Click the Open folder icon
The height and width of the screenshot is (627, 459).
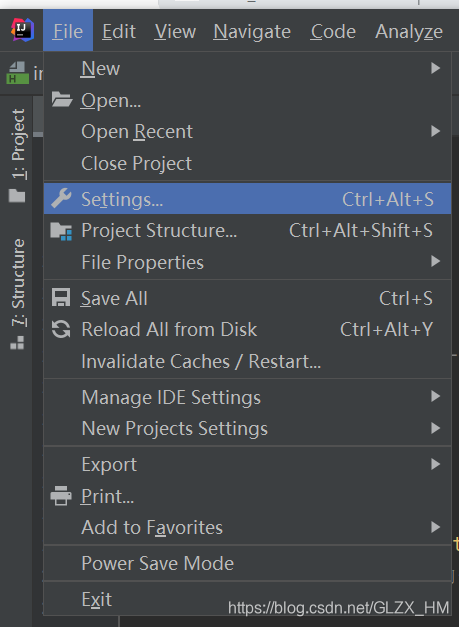point(62,100)
